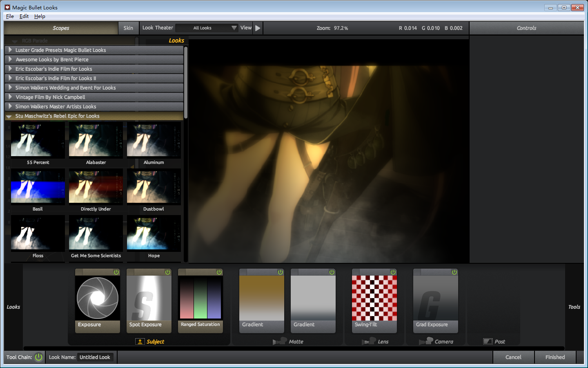Open the Tools side drawer

574,307
